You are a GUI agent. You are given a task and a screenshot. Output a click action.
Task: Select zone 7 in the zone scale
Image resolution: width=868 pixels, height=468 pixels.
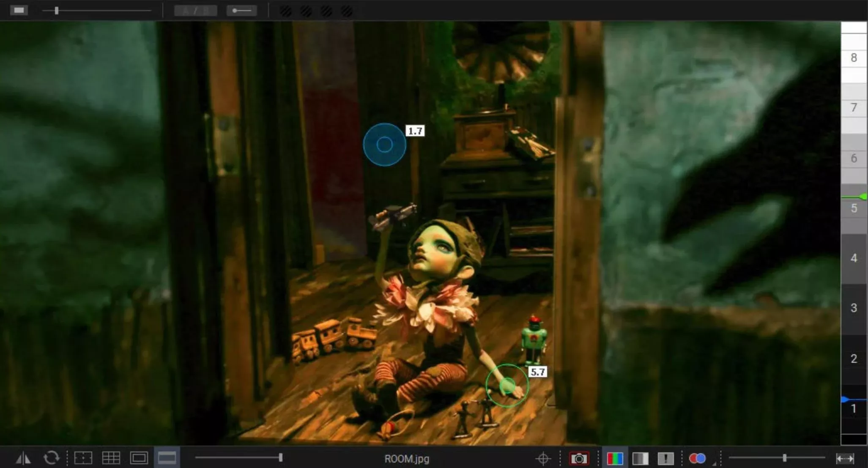pos(854,108)
